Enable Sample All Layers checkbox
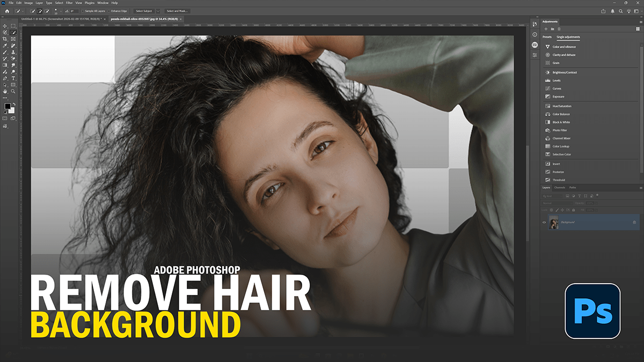The image size is (644, 362). (x=83, y=11)
